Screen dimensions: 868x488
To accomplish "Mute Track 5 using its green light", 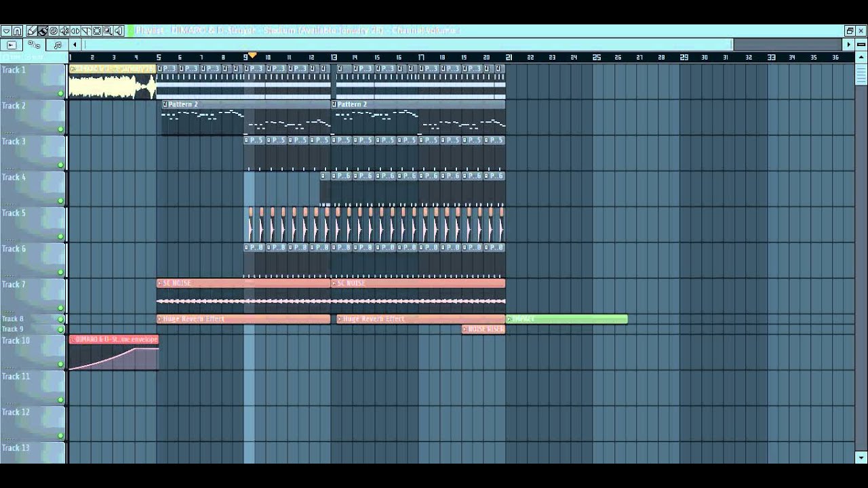I will click(60, 237).
